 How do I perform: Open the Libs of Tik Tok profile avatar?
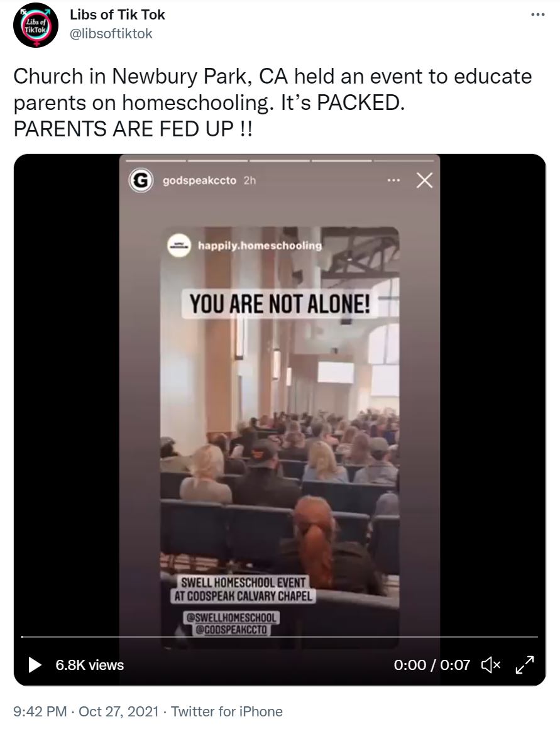coord(36,25)
